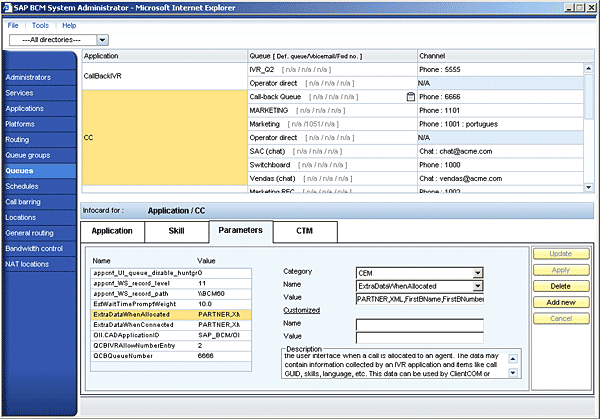The image size is (600, 419).
Task: Switch to the Skill tab
Action: pyautogui.click(x=175, y=231)
